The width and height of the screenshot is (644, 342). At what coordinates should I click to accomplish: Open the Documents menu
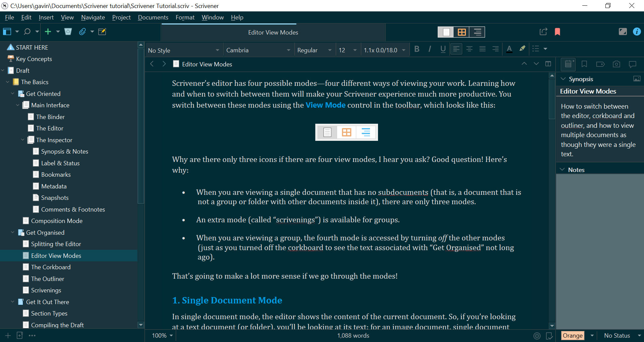[153, 17]
